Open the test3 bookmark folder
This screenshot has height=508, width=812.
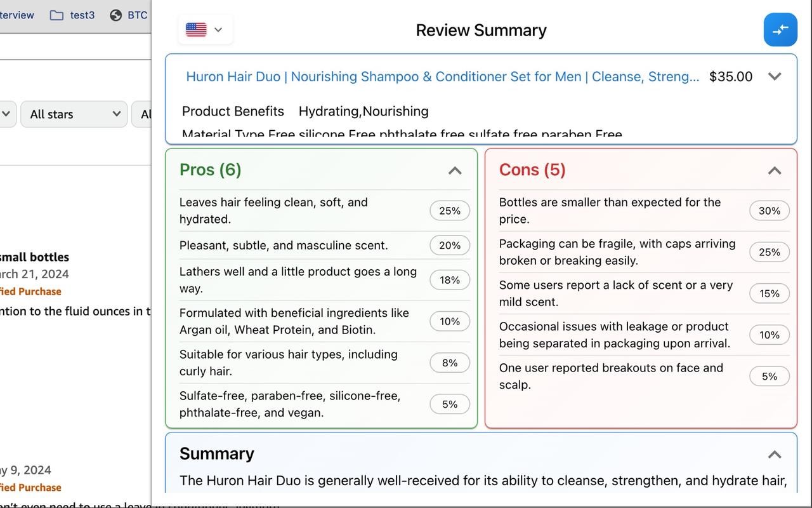(72, 15)
